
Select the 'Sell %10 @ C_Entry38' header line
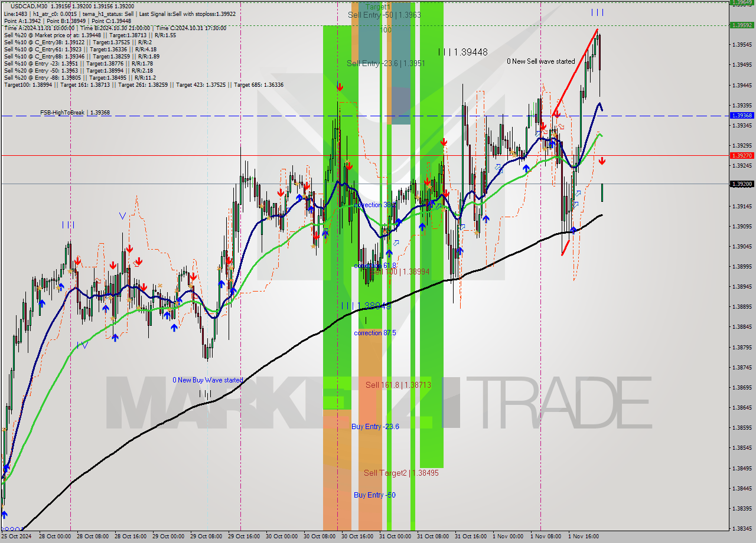pyautogui.click(x=77, y=42)
